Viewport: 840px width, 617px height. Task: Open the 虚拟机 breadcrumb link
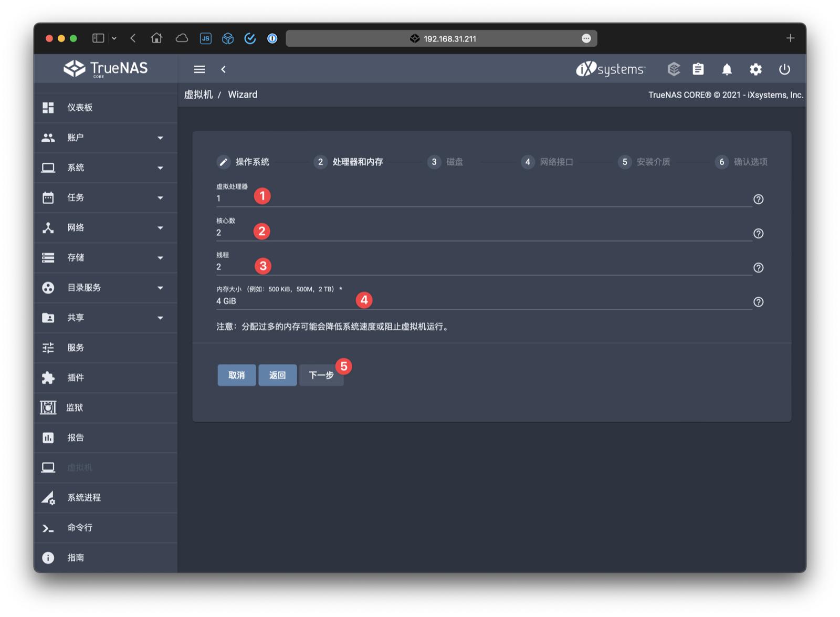click(x=198, y=95)
